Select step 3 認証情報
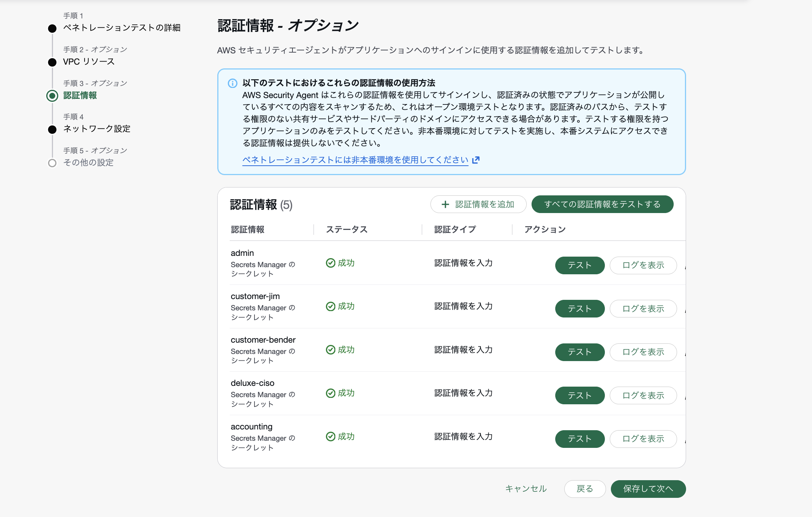Viewport: 812px width, 517px height. (x=80, y=95)
